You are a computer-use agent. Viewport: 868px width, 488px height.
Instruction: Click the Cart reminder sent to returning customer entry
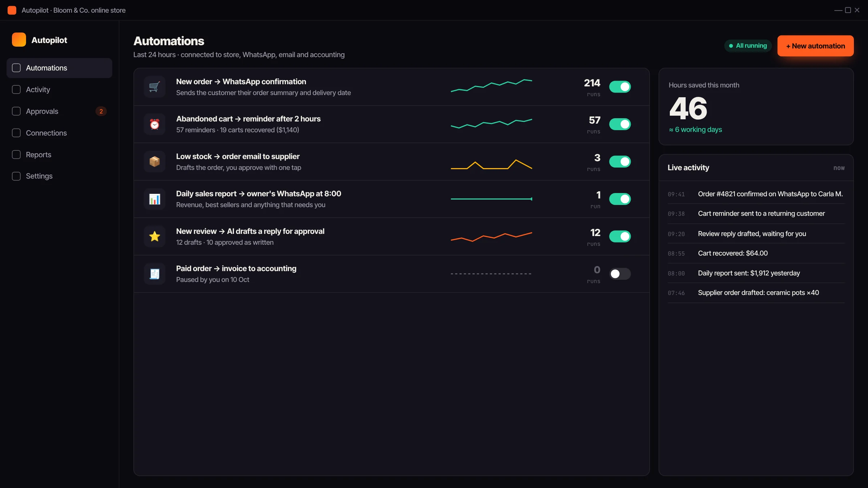point(756,214)
